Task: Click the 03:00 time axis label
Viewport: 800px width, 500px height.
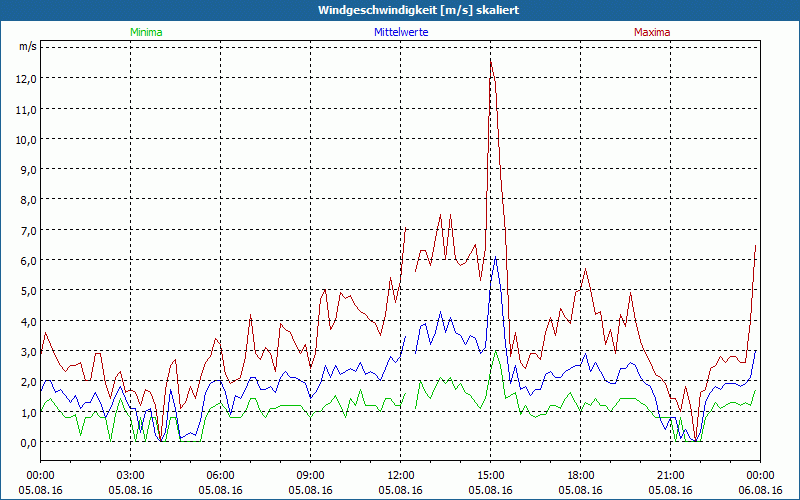Action: [x=131, y=476]
